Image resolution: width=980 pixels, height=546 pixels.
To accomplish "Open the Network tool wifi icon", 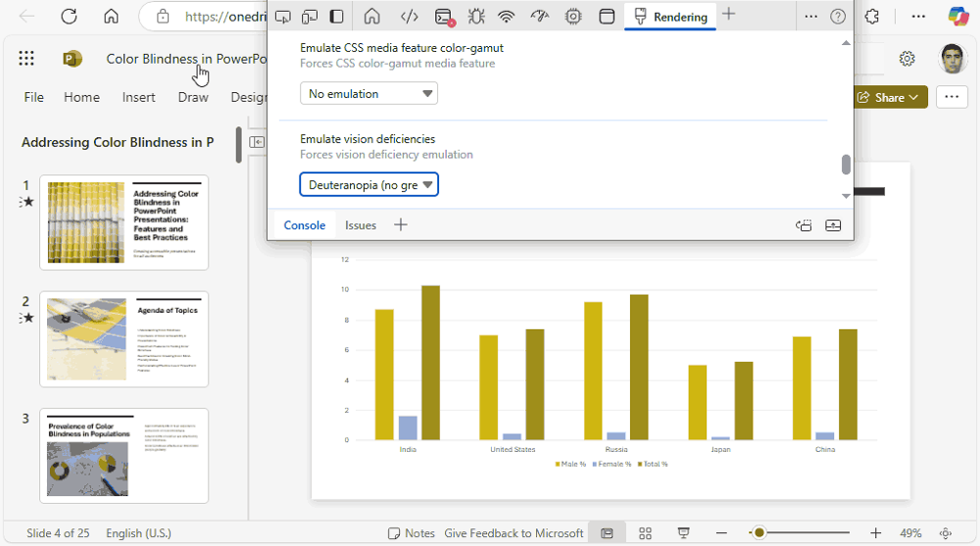I will coord(507,17).
